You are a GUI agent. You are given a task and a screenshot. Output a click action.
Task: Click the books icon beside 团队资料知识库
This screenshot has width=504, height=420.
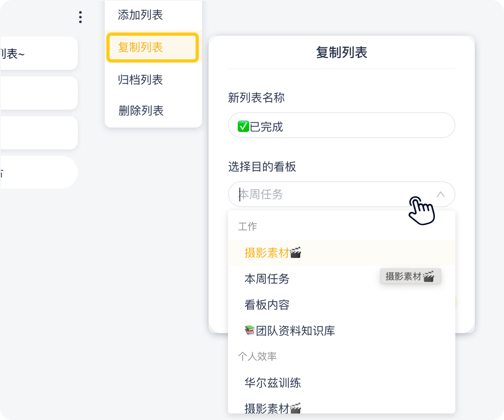pyautogui.click(x=250, y=330)
